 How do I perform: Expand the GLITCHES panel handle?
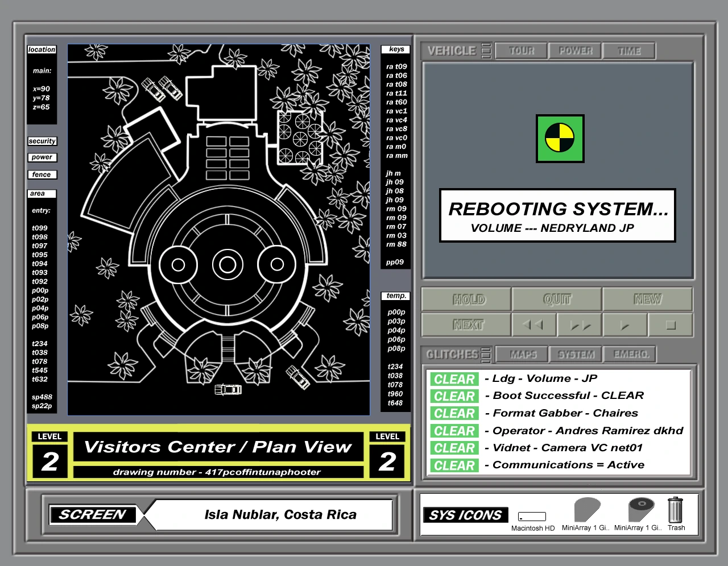486,355
